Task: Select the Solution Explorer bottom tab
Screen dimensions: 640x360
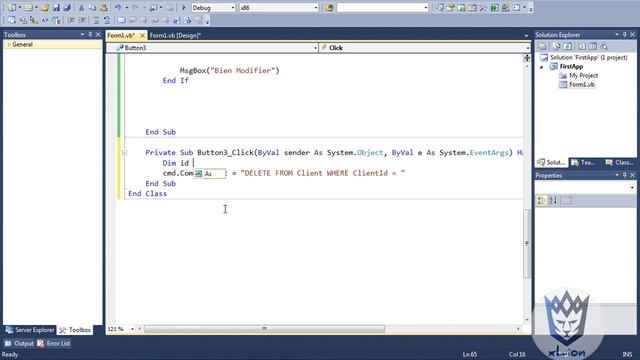Action: coord(551,162)
